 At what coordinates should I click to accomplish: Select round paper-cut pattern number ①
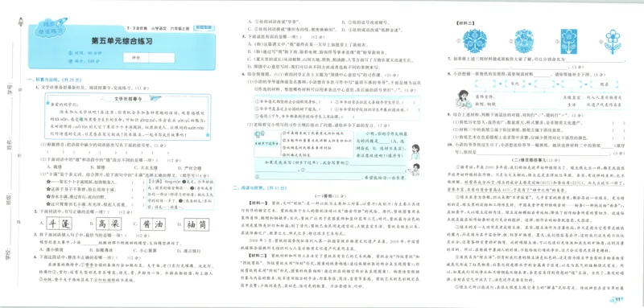pyautogui.click(x=474, y=42)
